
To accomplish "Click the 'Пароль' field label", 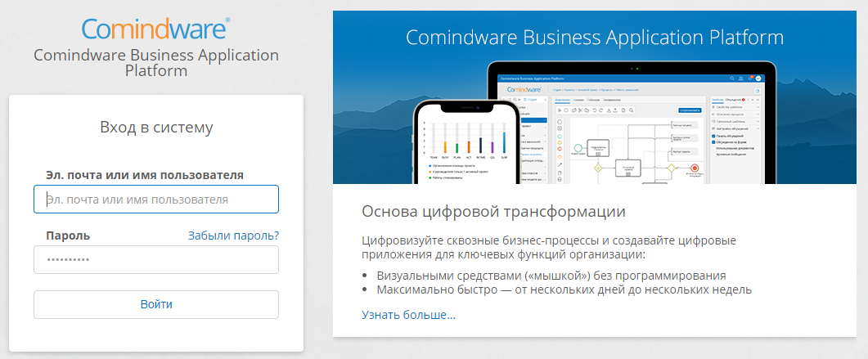I will pyautogui.click(x=68, y=236).
